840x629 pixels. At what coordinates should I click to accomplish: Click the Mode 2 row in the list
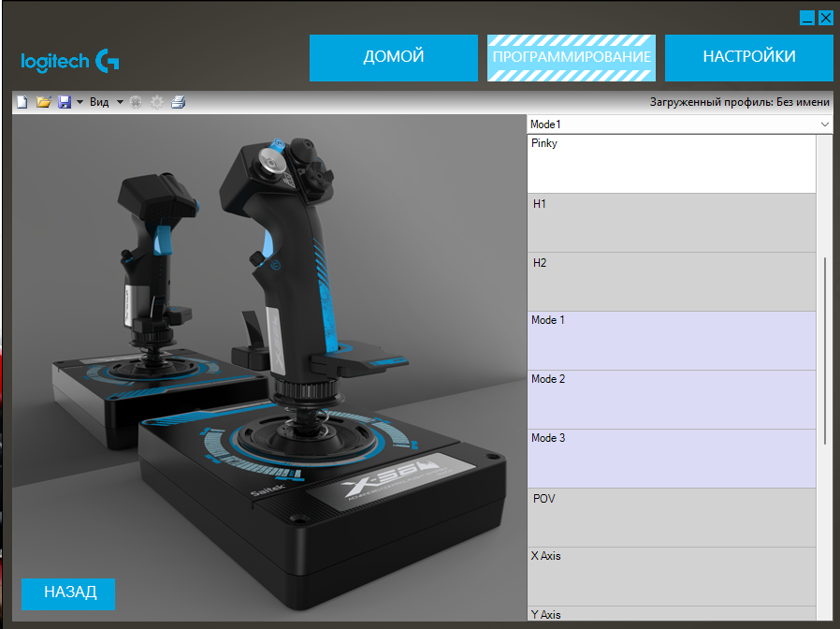[x=672, y=400]
